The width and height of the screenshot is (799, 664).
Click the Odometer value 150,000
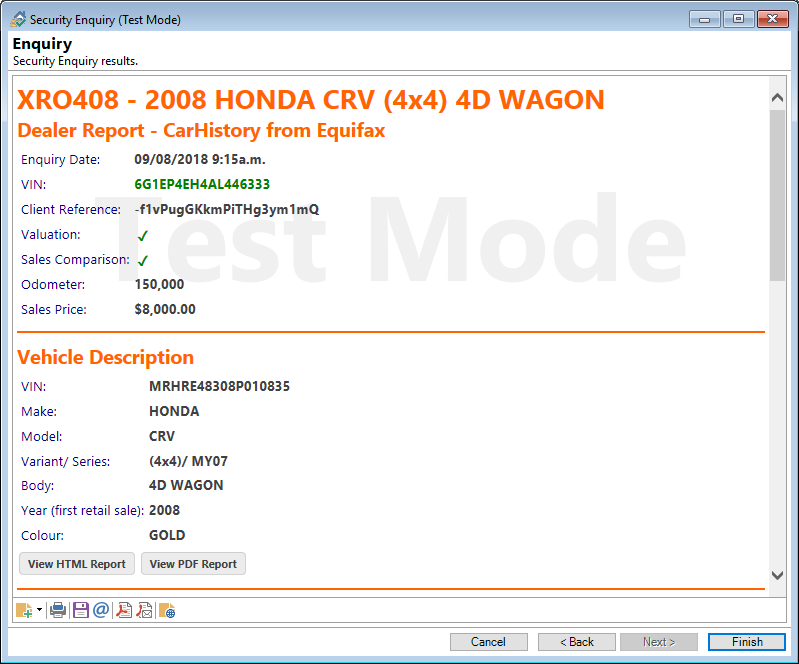click(x=159, y=284)
